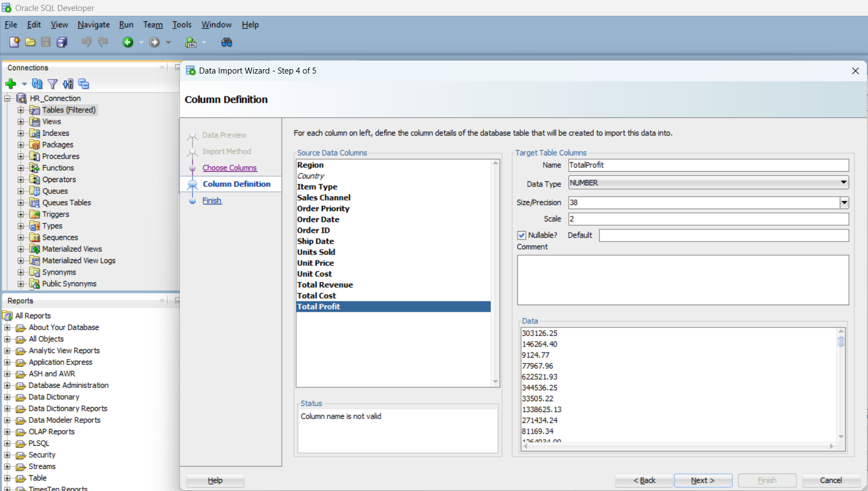Collapse the HR_Connection tree node

[x=7, y=98]
